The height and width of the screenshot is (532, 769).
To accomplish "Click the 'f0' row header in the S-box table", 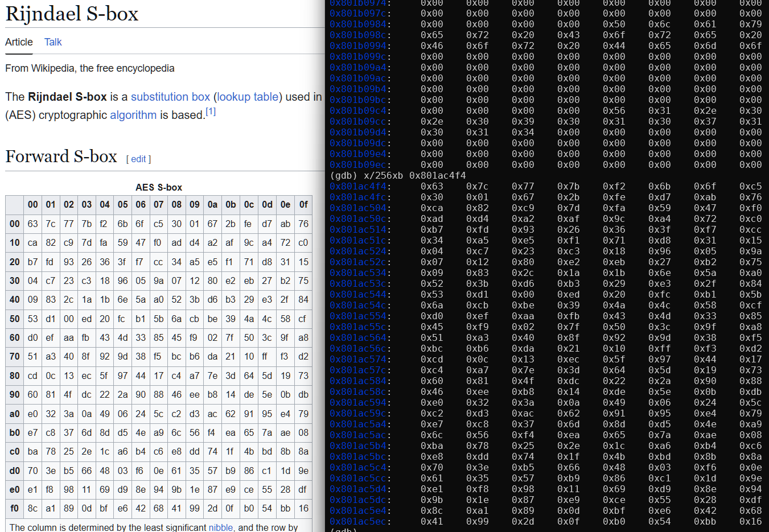I will point(15,508).
